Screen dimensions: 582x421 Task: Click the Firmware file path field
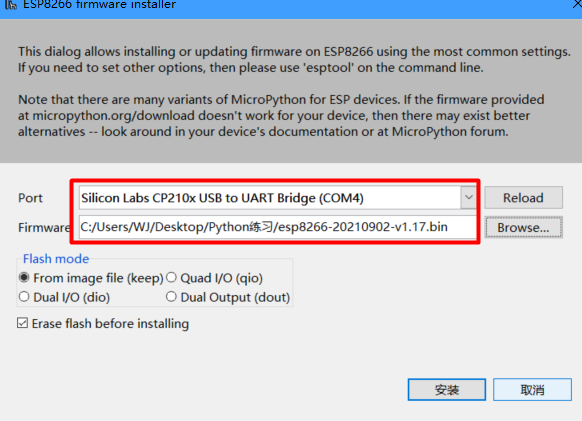point(277,227)
